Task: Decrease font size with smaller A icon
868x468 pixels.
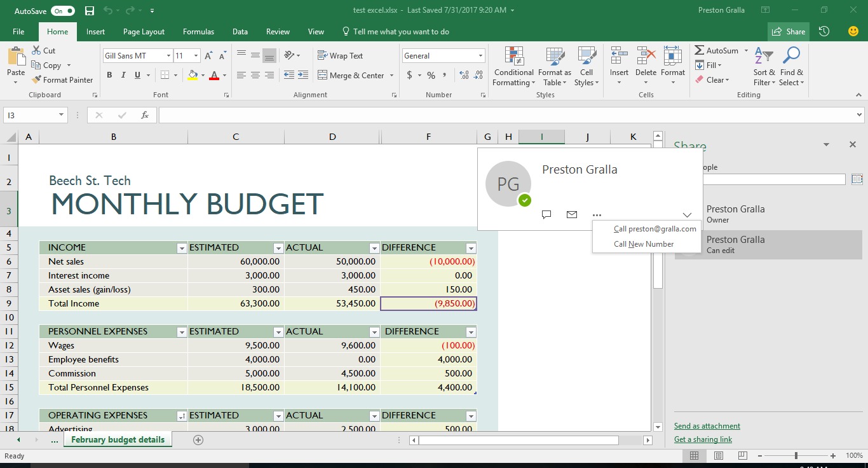Action: coord(222,56)
